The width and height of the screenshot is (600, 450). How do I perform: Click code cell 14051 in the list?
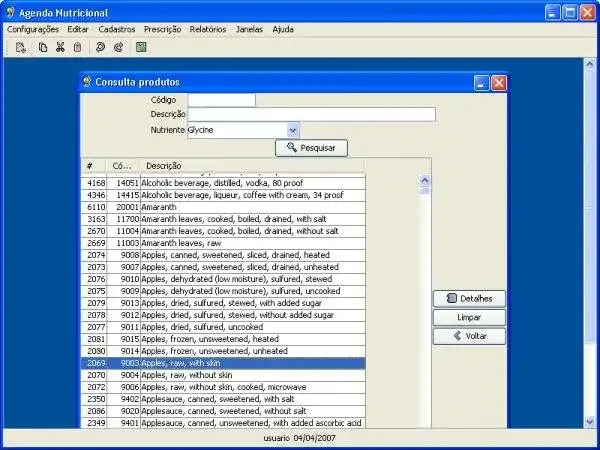pos(124,183)
